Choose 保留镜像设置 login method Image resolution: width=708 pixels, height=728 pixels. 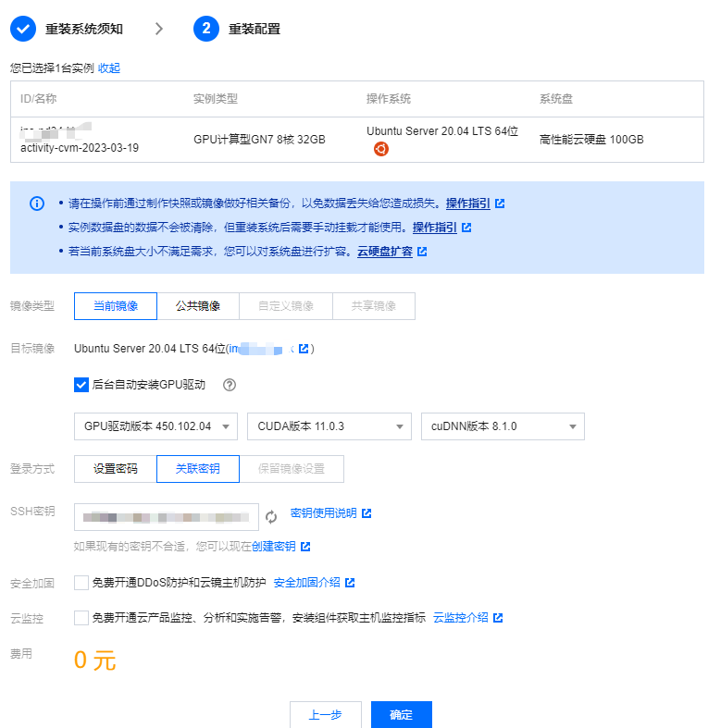coord(292,469)
